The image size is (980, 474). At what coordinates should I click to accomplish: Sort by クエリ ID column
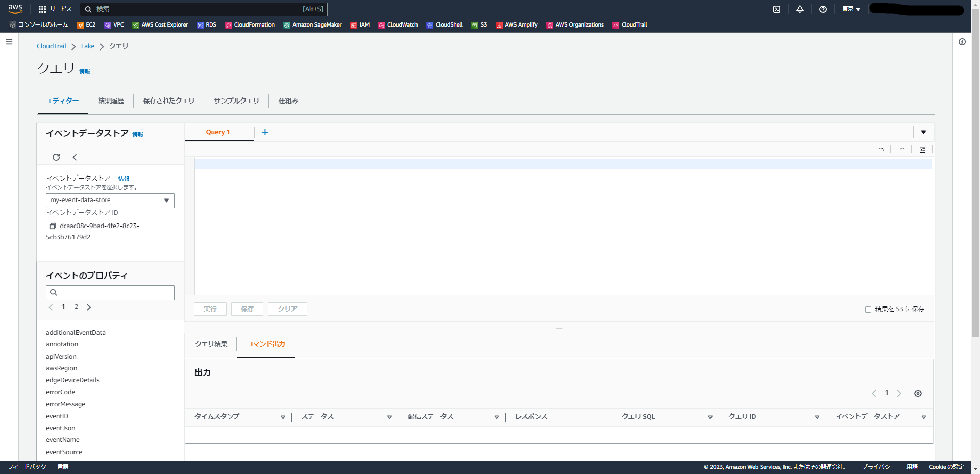[x=817, y=417]
